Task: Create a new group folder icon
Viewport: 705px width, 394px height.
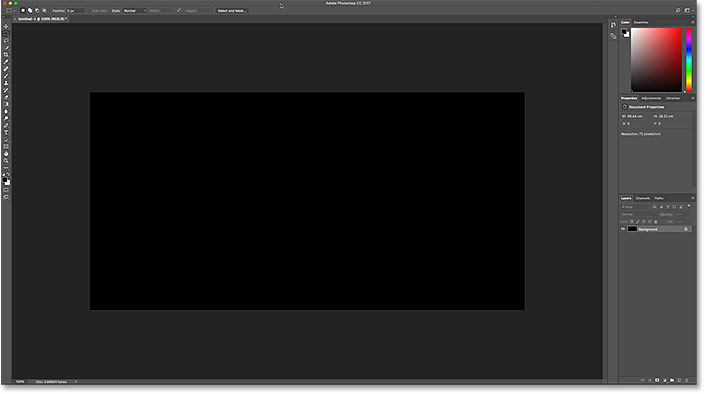Action: click(x=672, y=381)
